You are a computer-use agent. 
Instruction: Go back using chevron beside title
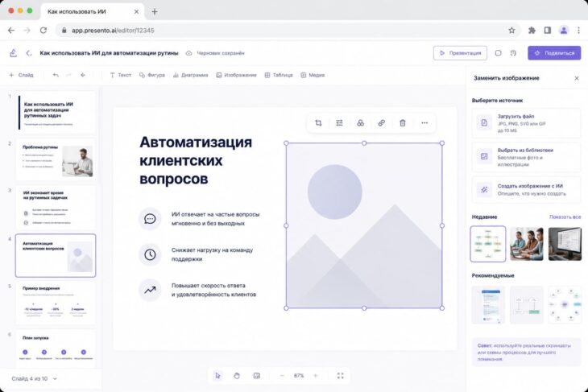28,53
